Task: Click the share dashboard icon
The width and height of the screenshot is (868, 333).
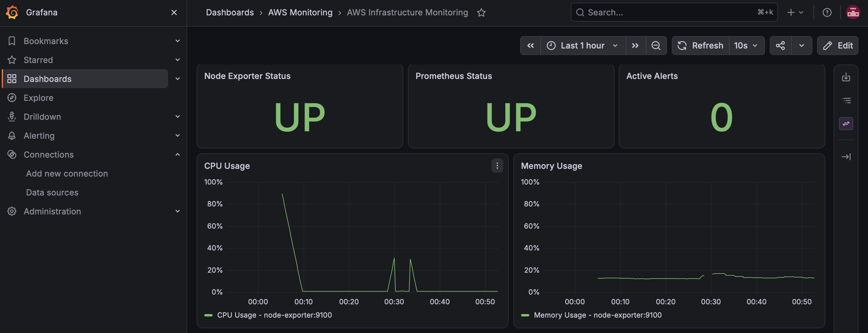Action: click(780, 46)
